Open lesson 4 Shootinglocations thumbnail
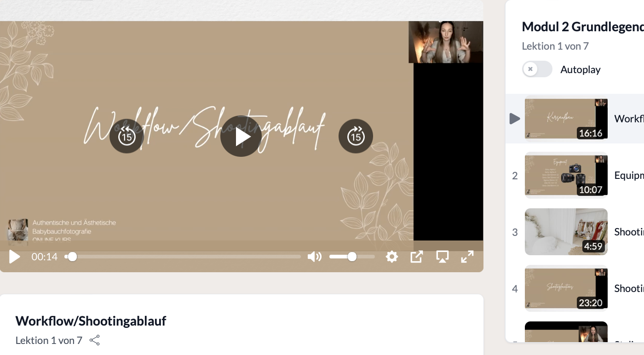This screenshot has width=644, height=355. tap(566, 288)
